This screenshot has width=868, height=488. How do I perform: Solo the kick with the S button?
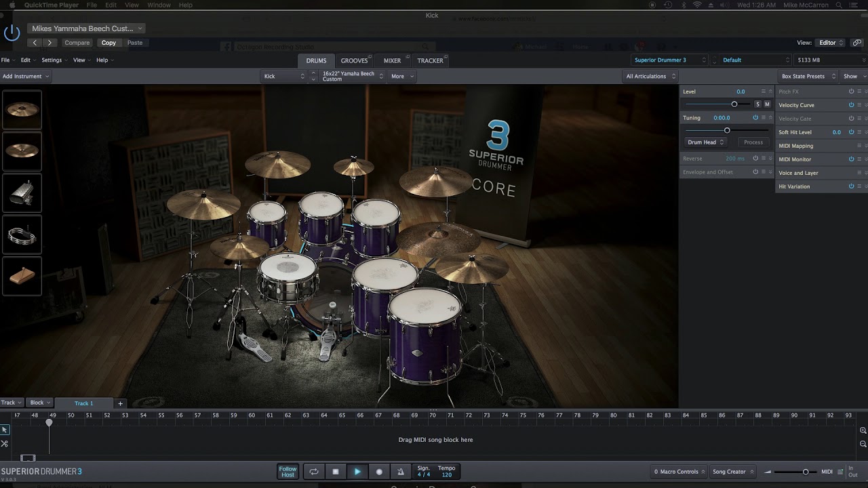(757, 104)
